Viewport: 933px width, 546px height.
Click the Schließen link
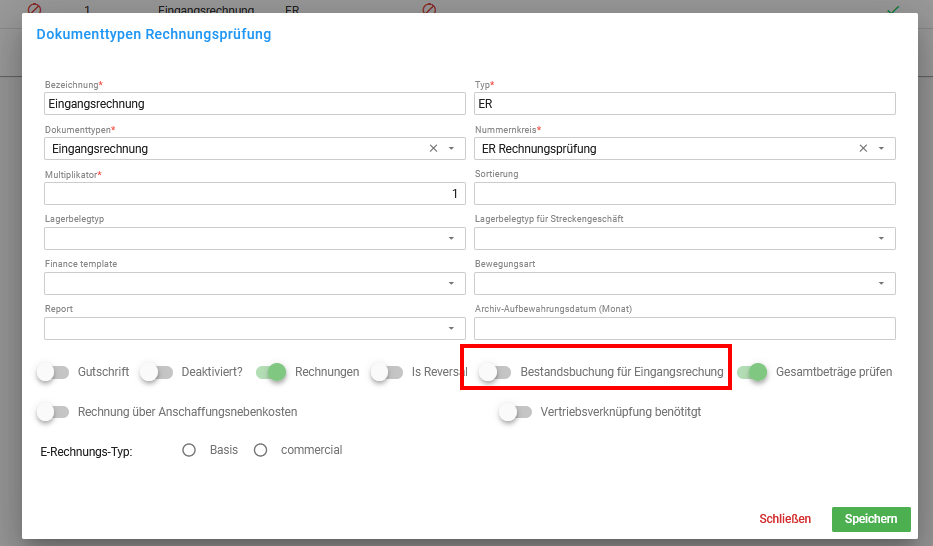(785, 519)
